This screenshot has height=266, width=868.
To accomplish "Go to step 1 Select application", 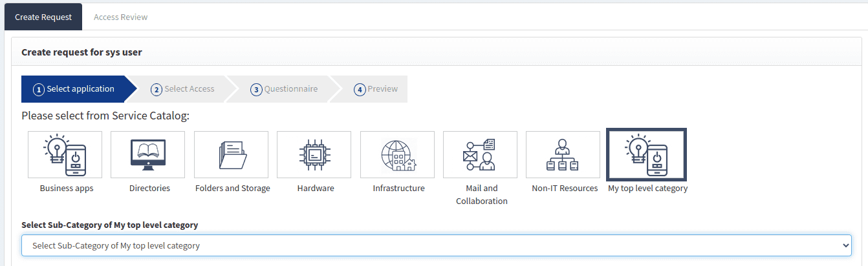I will pos(74,89).
